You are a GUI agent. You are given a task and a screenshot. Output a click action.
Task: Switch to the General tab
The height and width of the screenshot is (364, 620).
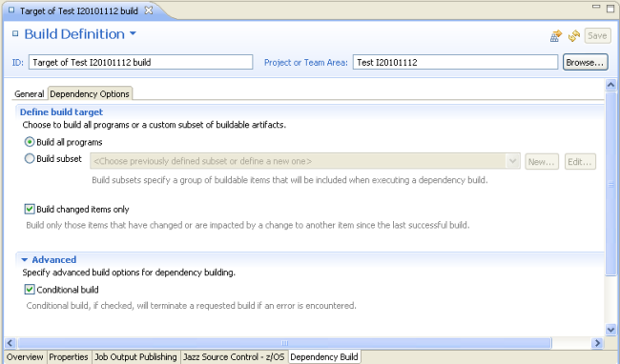(30, 94)
